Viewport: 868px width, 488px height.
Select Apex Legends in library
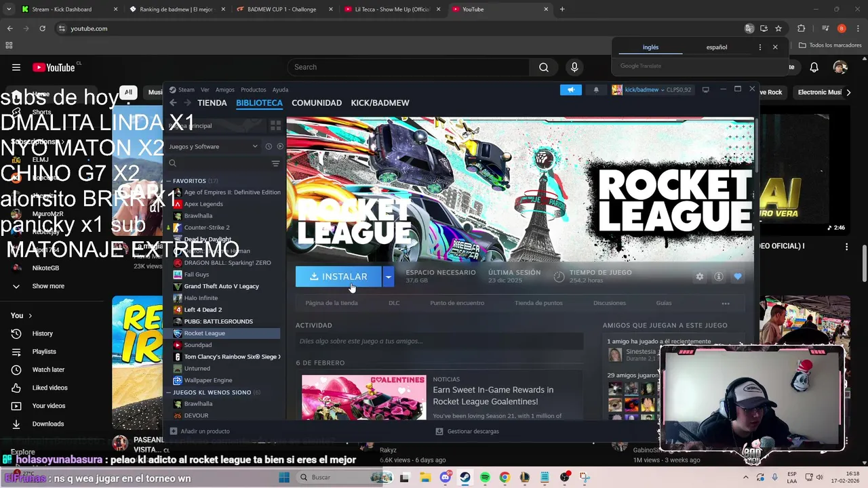click(203, 204)
